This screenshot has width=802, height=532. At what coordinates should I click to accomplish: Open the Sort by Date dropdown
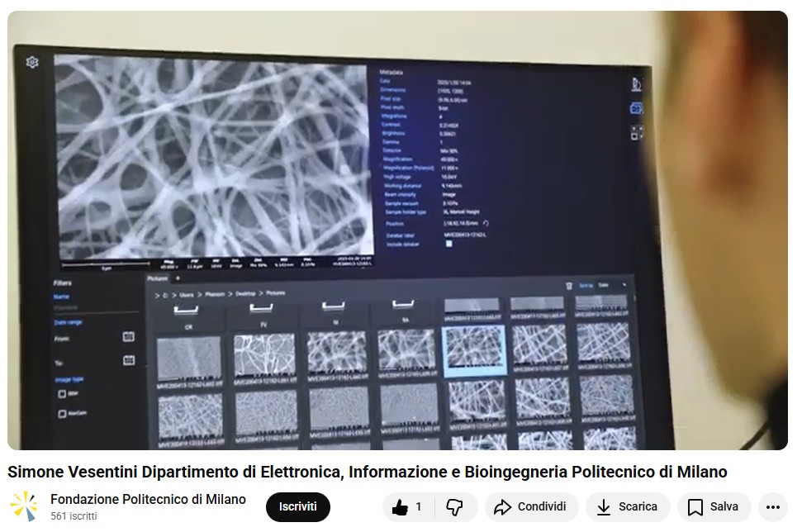(611, 285)
